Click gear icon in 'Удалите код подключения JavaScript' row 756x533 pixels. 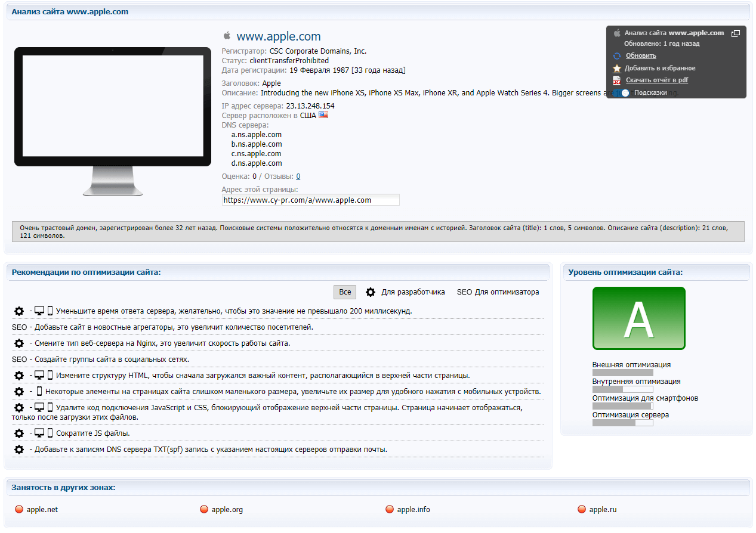coord(19,408)
